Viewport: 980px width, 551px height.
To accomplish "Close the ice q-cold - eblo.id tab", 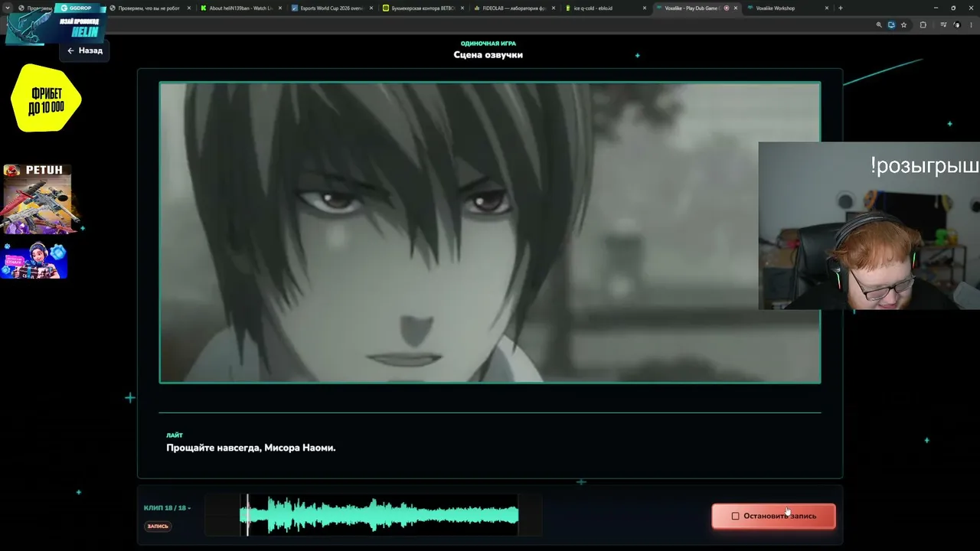I will tap(645, 8).
